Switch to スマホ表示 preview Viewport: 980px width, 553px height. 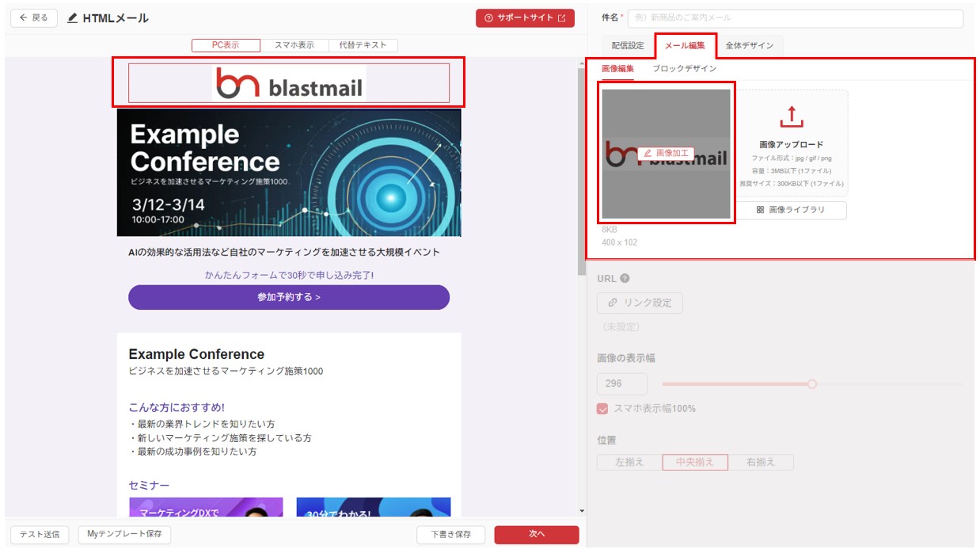(294, 45)
